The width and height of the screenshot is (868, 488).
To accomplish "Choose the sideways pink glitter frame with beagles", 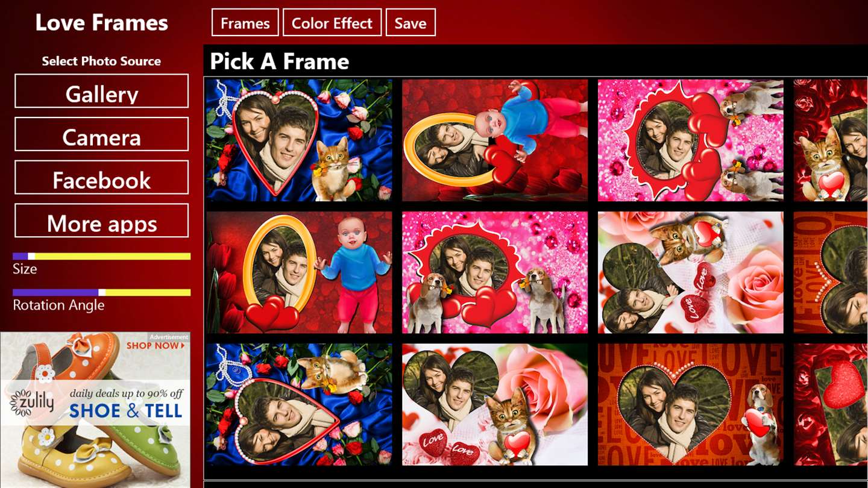I will (691, 140).
